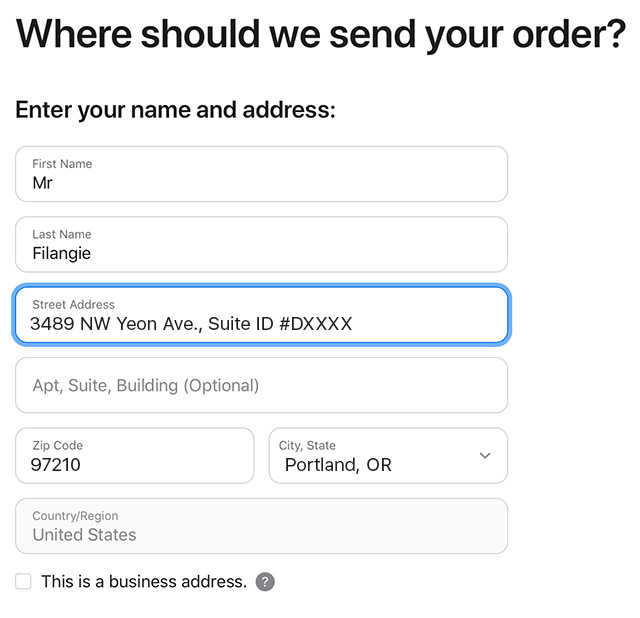The width and height of the screenshot is (640, 618).
Task: Click the First Name input field
Action: (x=262, y=174)
